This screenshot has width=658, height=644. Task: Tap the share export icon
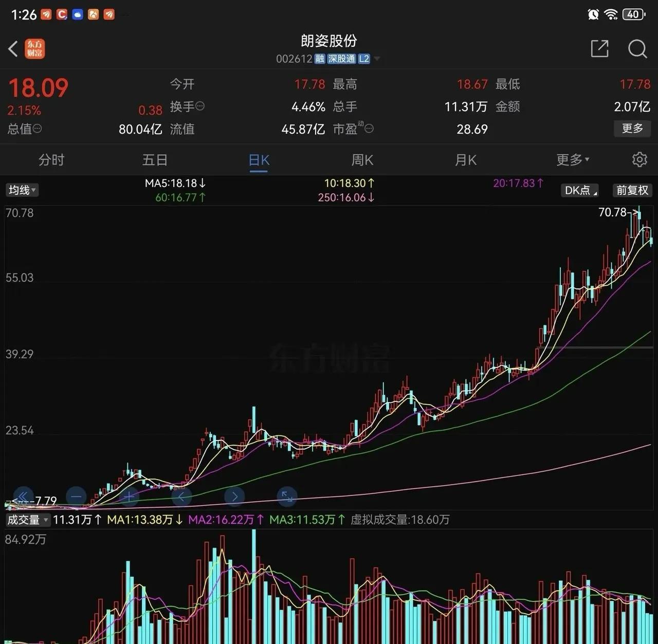(599, 49)
